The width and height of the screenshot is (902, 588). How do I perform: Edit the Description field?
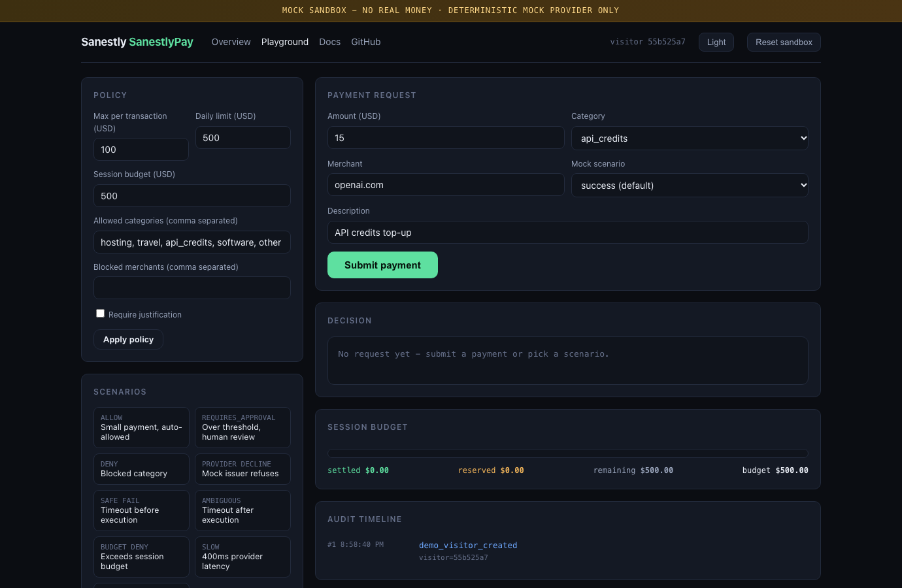pyautogui.click(x=568, y=233)
